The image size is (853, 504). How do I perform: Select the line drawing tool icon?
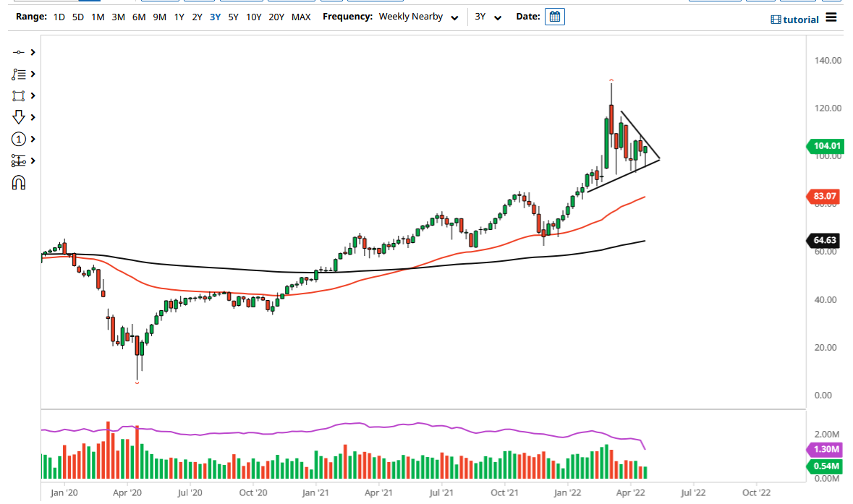(19, 52)
